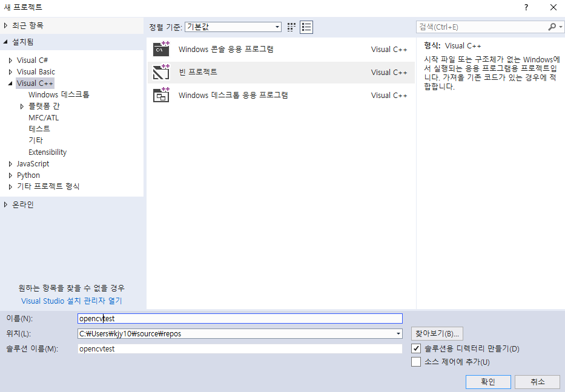Viewport: 565px width, 392px height.
Task: Enable 소스 제어에 추가 checkbox
Action: pos(416,362)
